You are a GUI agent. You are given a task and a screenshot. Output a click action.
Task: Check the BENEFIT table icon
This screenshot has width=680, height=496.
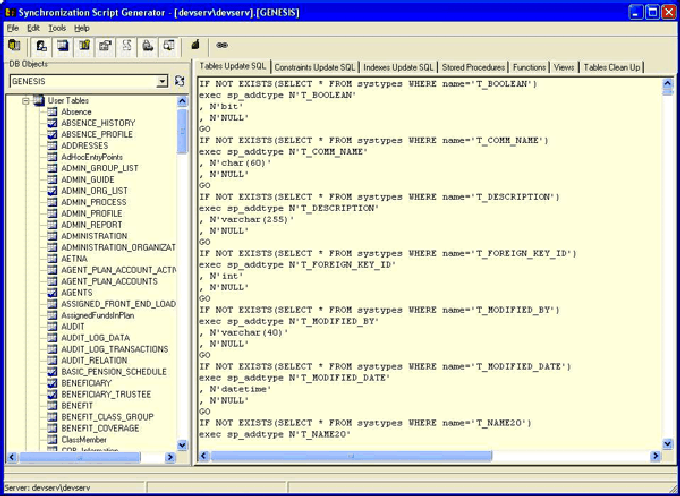click(x=52, y=406)
